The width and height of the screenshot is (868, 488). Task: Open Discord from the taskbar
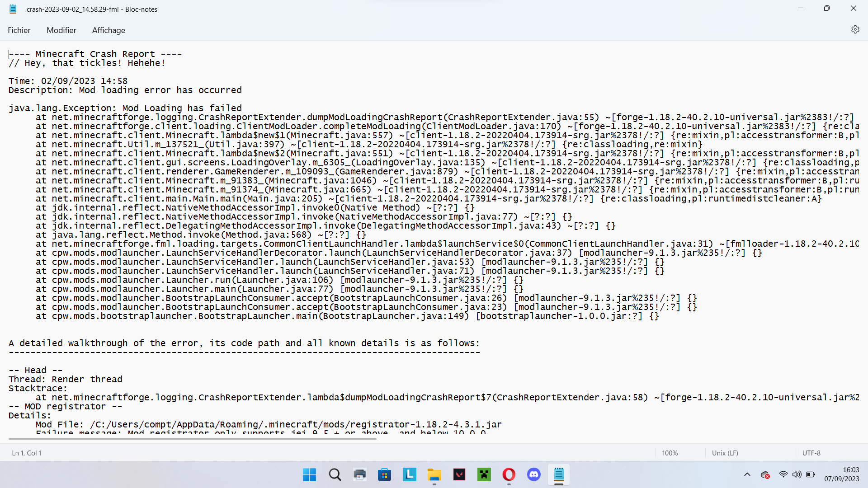[534, 474]
